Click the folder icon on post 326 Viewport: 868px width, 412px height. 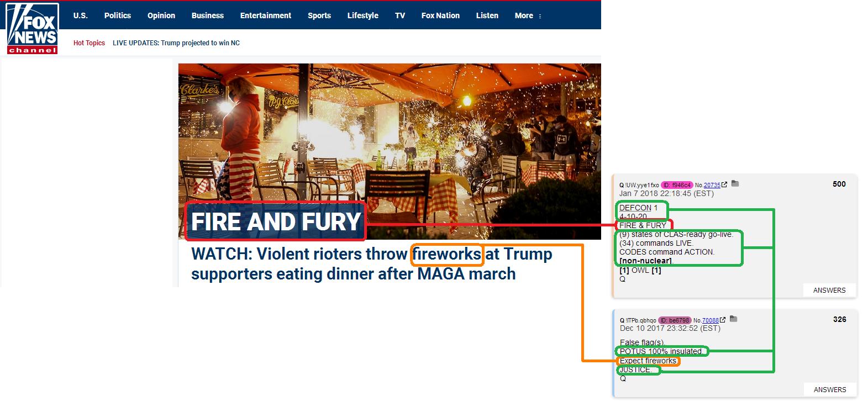tap(734, 319)
